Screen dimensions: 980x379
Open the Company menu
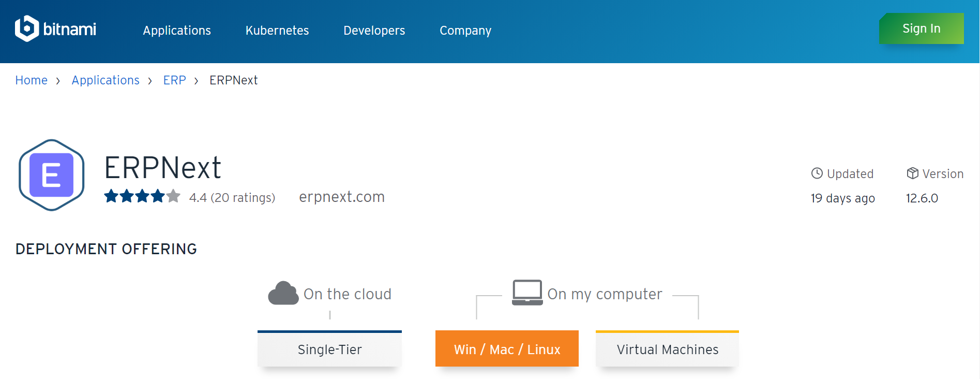tap(465, 31)
